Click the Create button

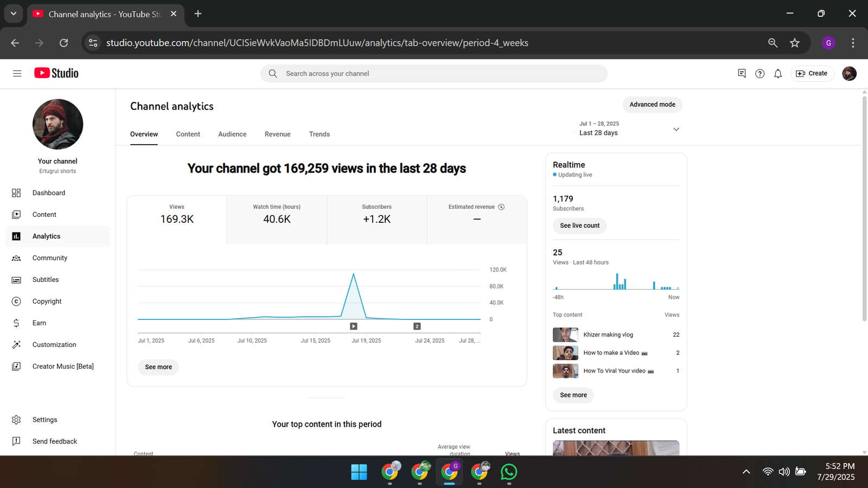click(x=812, y=73)
